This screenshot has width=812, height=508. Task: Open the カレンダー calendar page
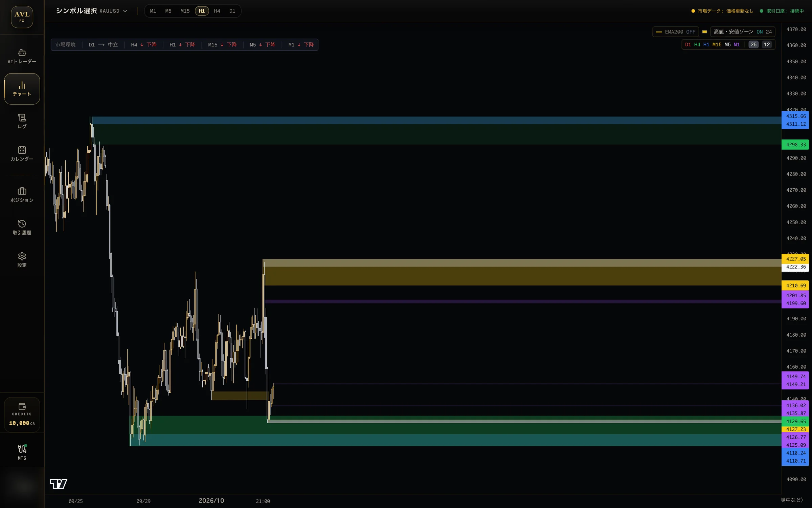point(22,154)
